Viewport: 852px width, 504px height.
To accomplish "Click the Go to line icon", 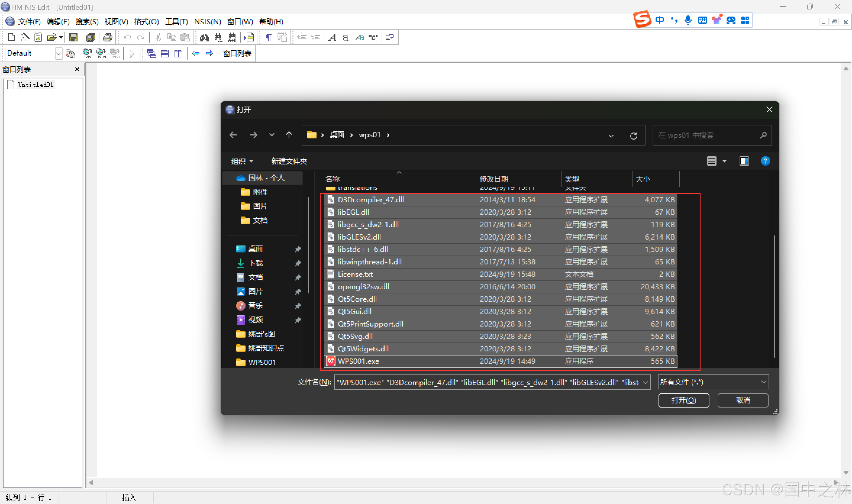I will pyautogui.click(x=249, y=37).
